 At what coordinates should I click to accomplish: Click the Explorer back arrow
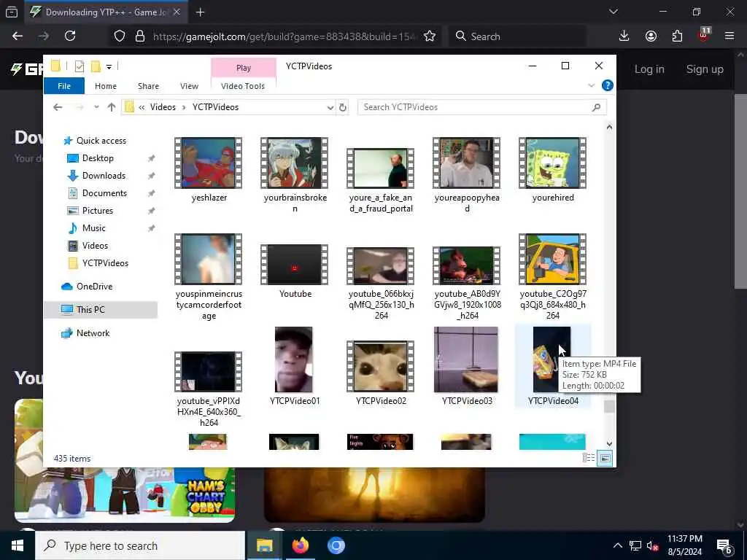pyautogui.click(x=58, y=107)
